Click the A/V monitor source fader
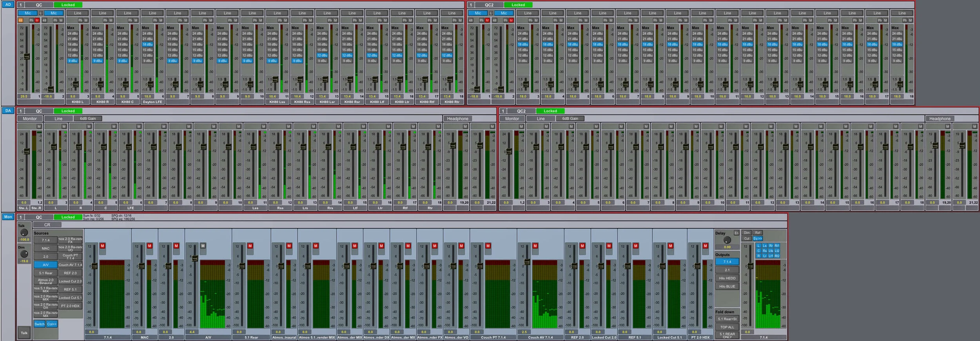 [194, 258]
